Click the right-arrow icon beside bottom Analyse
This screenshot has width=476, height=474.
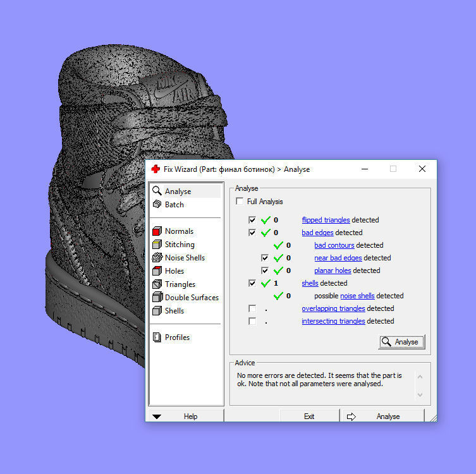pyautogui.click(x=351, y=416)
